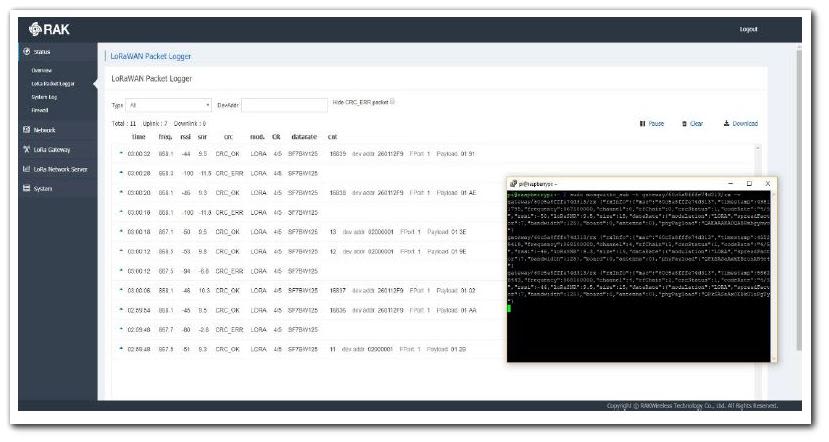This screenshot has height=442, width=829.
Task: Click the 'rssi' column header
Action: 186,136
